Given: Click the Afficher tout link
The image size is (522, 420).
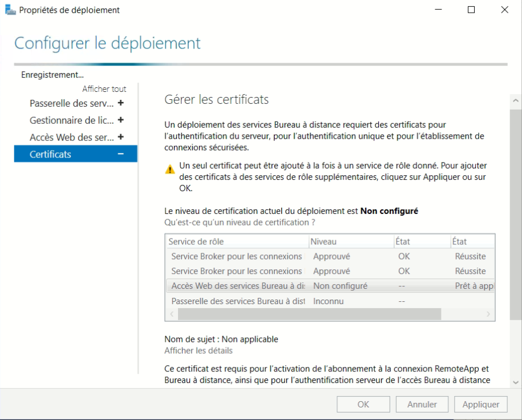Looking at the screenshot, I should click(104, 89).
